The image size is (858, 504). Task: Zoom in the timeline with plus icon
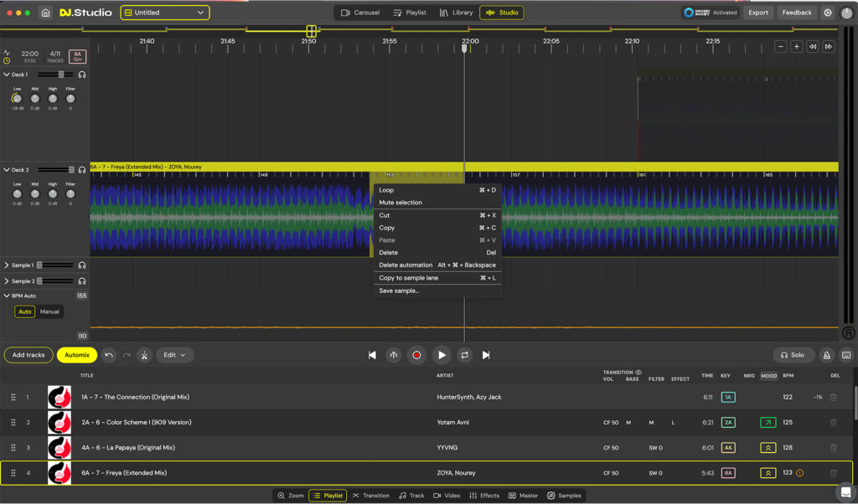point(797,46)
